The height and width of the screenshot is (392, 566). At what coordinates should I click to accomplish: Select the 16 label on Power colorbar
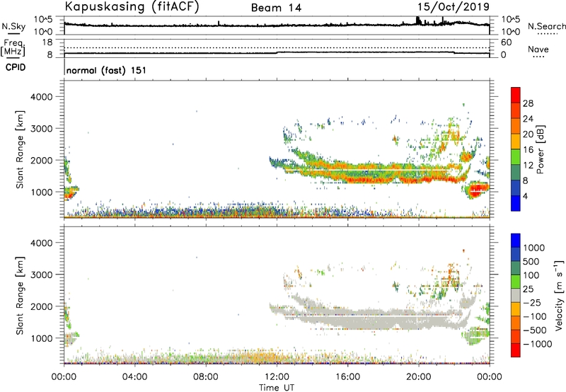click(528, 150)
